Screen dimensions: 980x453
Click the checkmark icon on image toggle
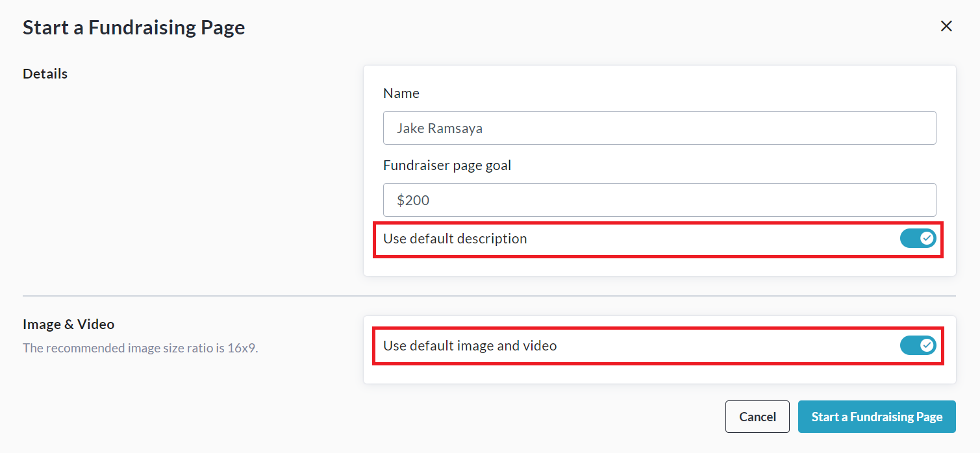click(x=927, y=346)
